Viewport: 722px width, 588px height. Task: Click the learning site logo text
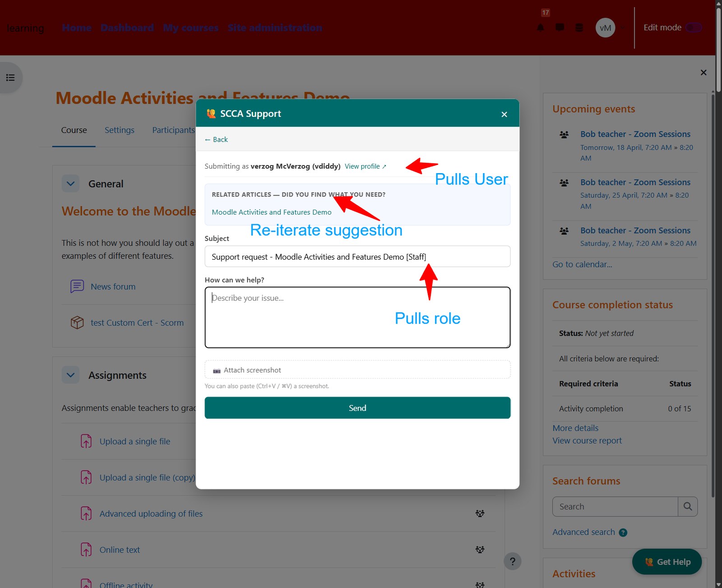26,28
